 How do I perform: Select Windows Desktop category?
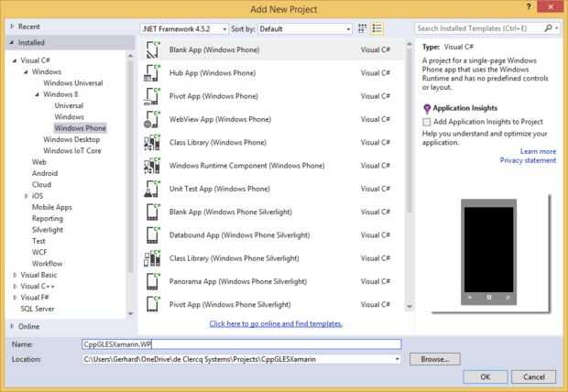71,139
